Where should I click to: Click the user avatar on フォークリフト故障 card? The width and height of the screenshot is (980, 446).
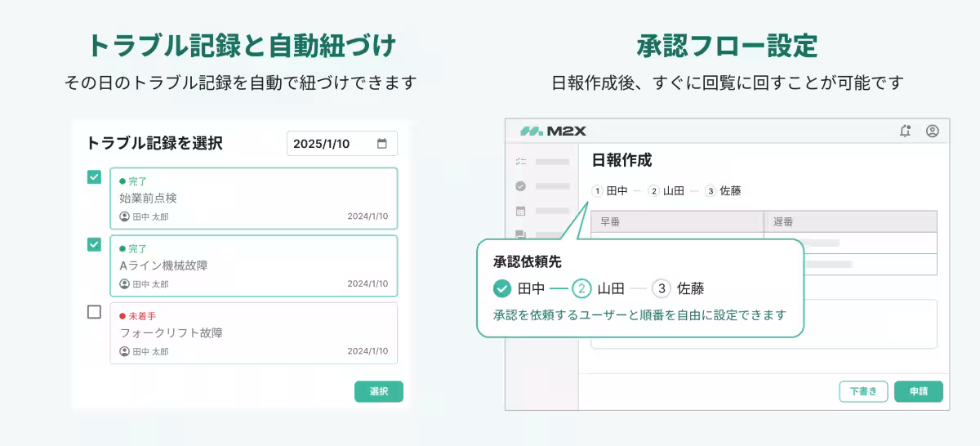(125, 351)
